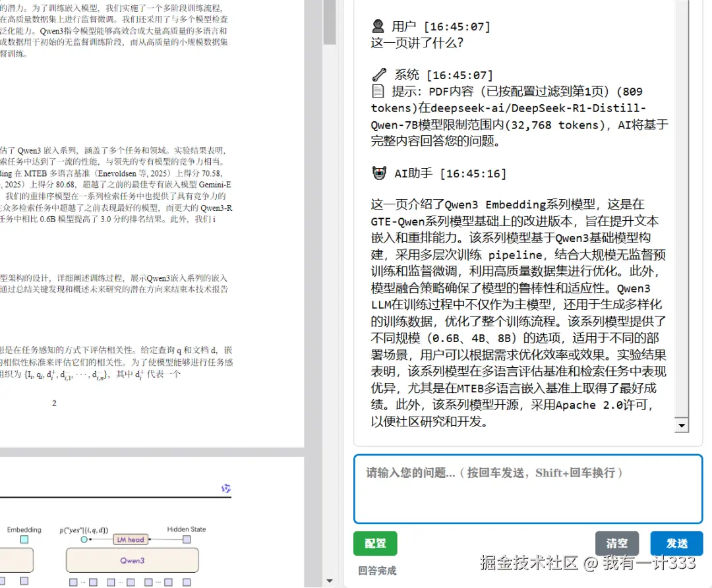Click the p("yes"|{i,q,d}) label

click(x=84, y=530)
